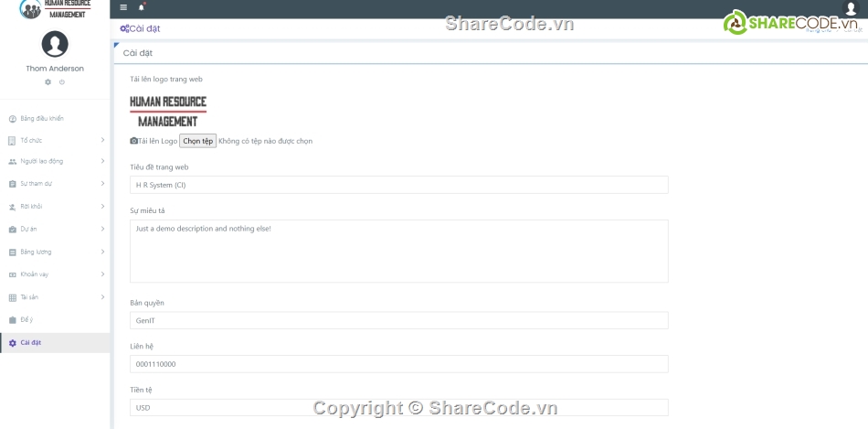The height and width of the screenshot is (429, 868).
Task: Expand the Bảng lương submenu
Action: pos(55,252)
